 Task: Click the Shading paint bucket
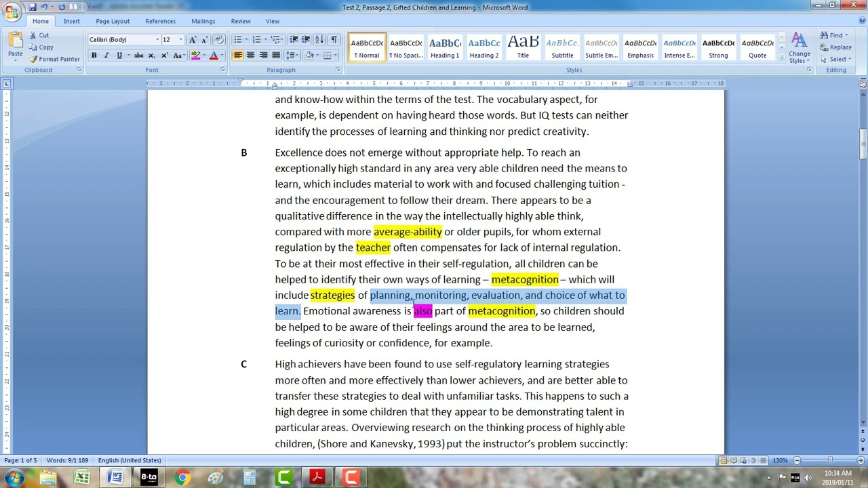coord(309,56)
